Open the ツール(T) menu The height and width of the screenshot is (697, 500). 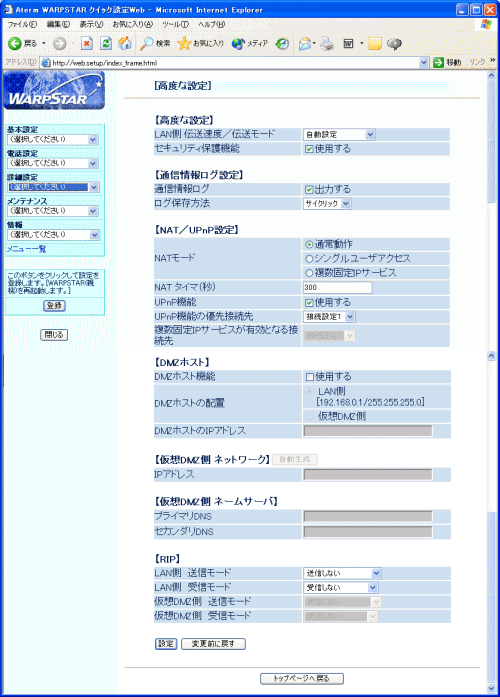pos(175,24)
